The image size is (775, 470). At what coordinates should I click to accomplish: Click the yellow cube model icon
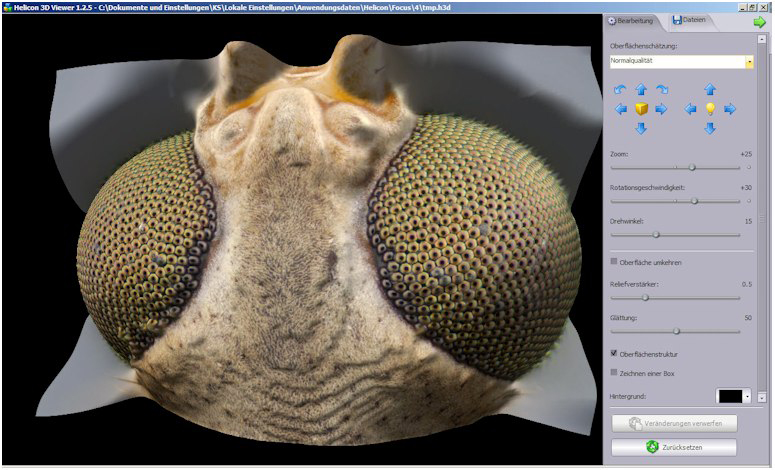(x=641, y=109)
